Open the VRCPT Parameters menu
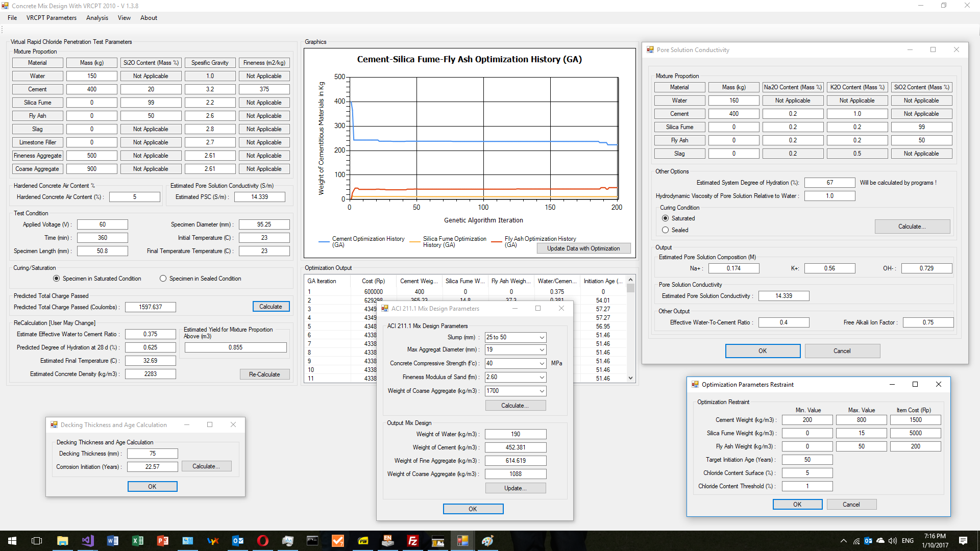 51,18
